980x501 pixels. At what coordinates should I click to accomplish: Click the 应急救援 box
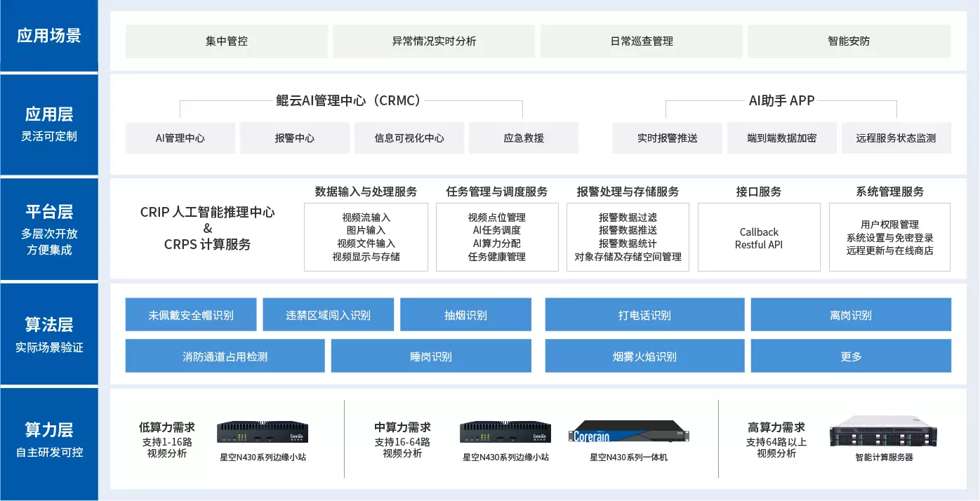[524, 138]
